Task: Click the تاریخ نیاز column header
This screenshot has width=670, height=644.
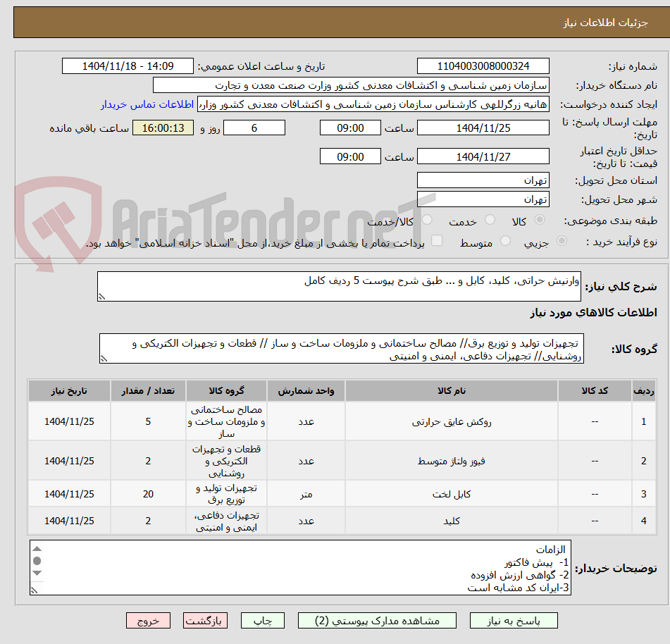Action: [69, 390]
